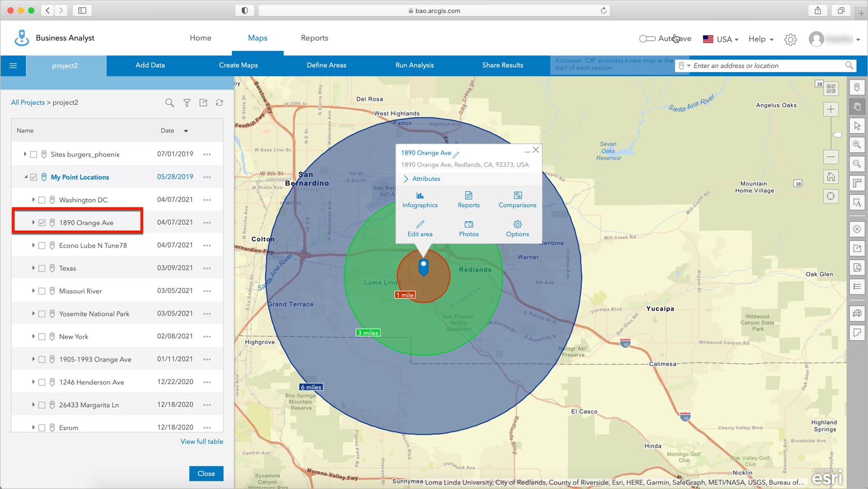
Task: Uncheck the 1890 Orange Ave checkbox
Action: tap(42, 222)
